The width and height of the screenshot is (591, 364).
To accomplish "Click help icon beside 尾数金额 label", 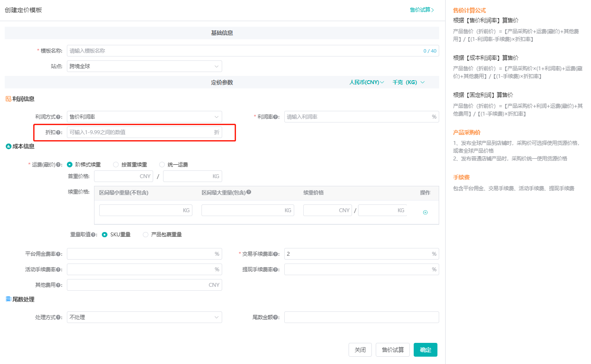I will point(276,317).
